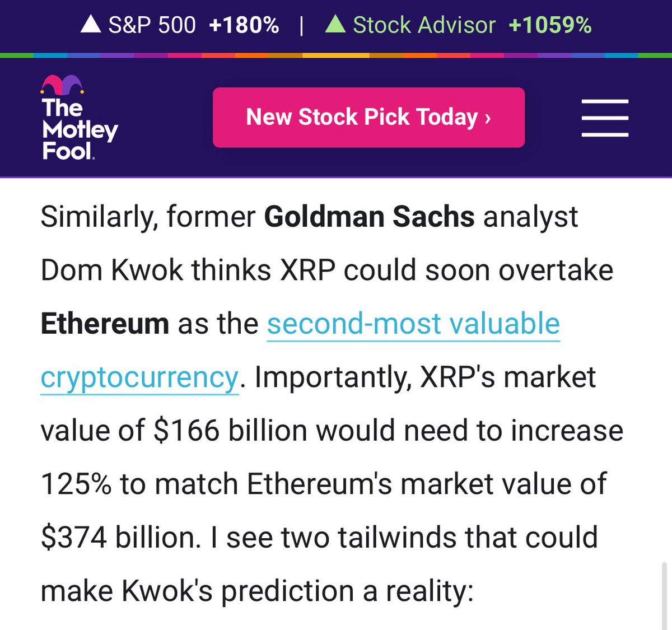Follow the cryptocurrency hyperlink text
Screen dimensions: 672x630
coord(139,377)
